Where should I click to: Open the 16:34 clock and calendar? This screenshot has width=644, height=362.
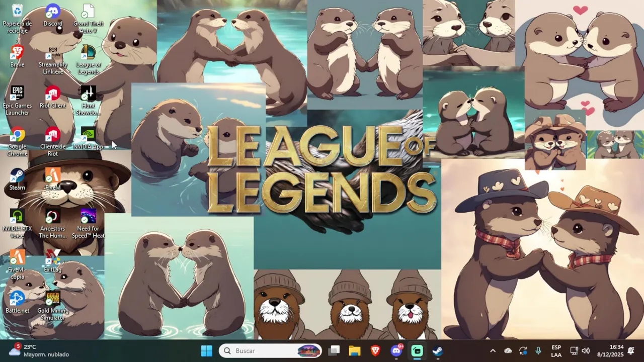[610, 351]
